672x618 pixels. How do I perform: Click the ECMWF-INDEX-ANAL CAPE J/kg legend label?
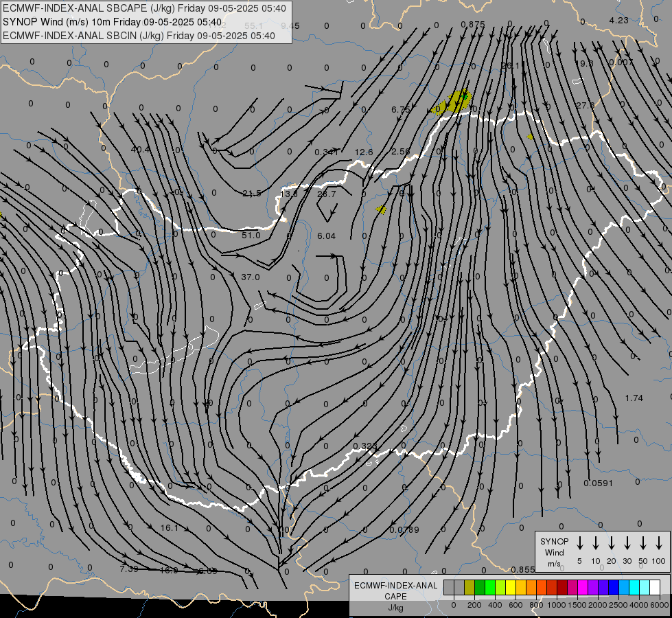[395, 596]
